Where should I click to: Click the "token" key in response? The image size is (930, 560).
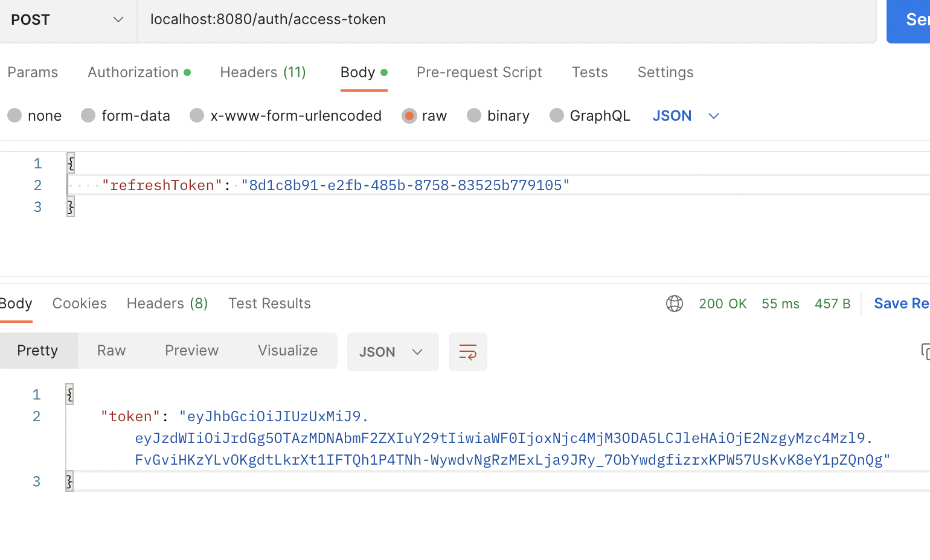[130, 416]
